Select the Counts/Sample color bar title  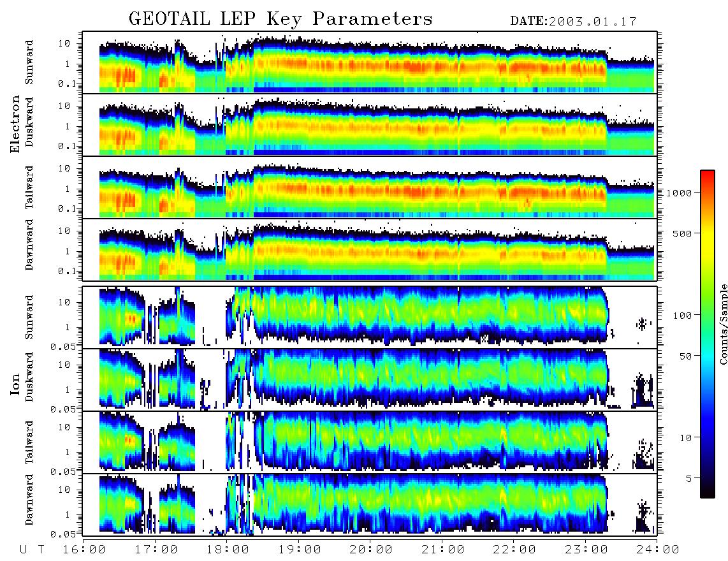[x=724, y=324]
